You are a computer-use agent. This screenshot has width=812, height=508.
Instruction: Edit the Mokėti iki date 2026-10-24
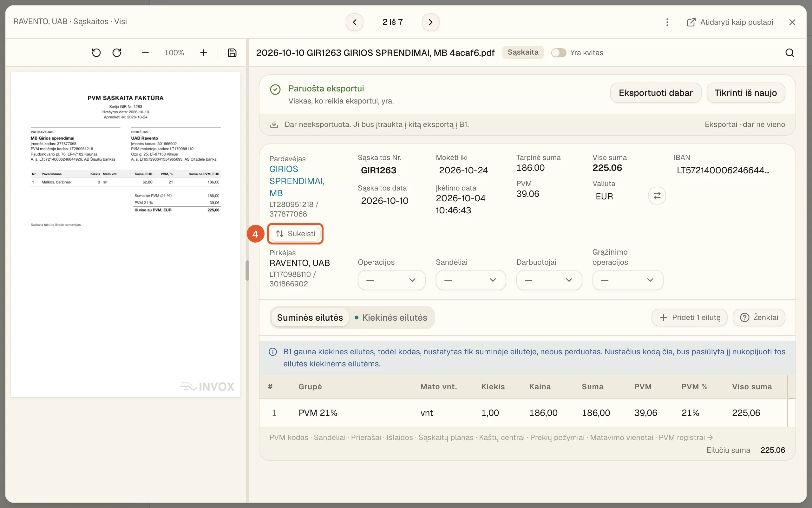[x=463, y=170]
